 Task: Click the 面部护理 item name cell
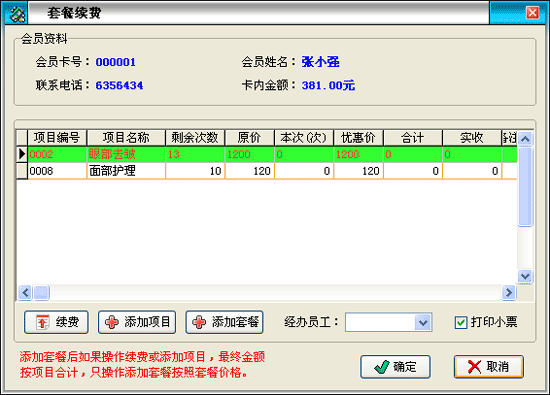[126, 171]
